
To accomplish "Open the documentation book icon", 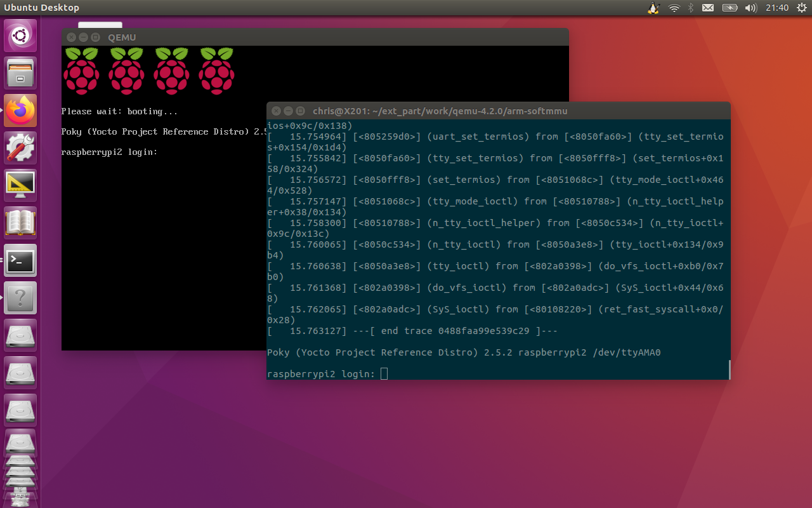I will [x=19, y=222].
